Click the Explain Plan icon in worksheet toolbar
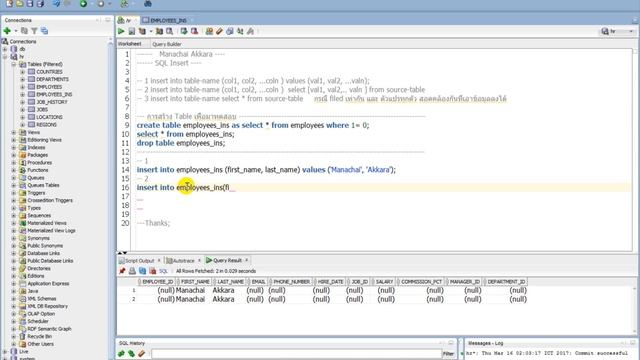 point(142,31)
